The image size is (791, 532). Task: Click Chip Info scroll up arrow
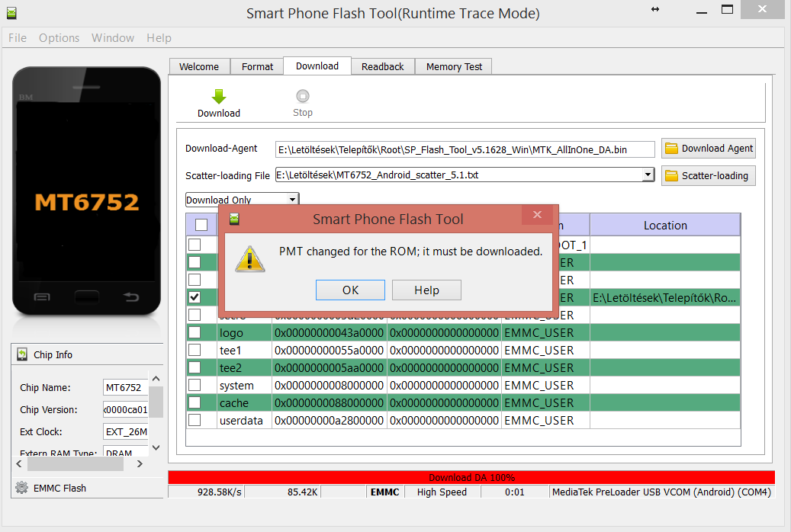(156, 379)
